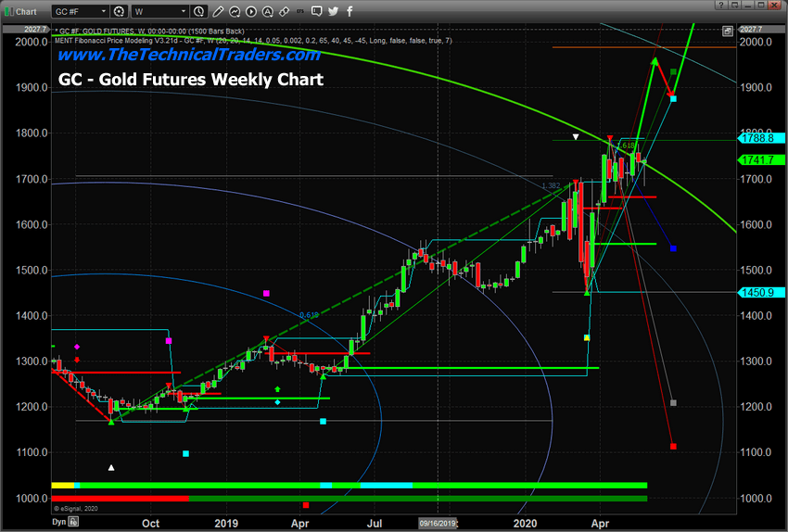Select the pencil drawing tool
This screenshot has height=532, width=788.
pyautogui.click(x=218, y=11)
